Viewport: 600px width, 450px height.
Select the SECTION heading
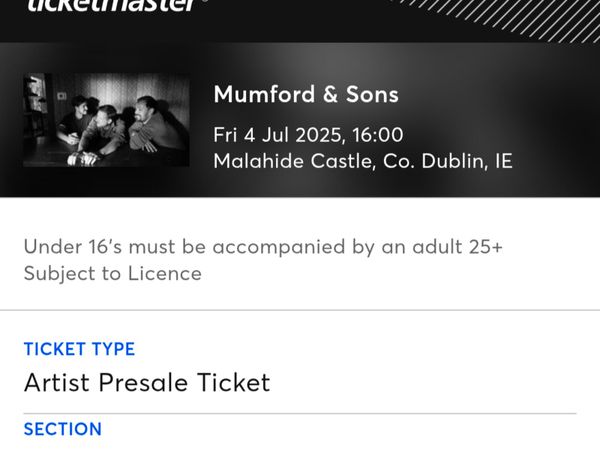63,429
